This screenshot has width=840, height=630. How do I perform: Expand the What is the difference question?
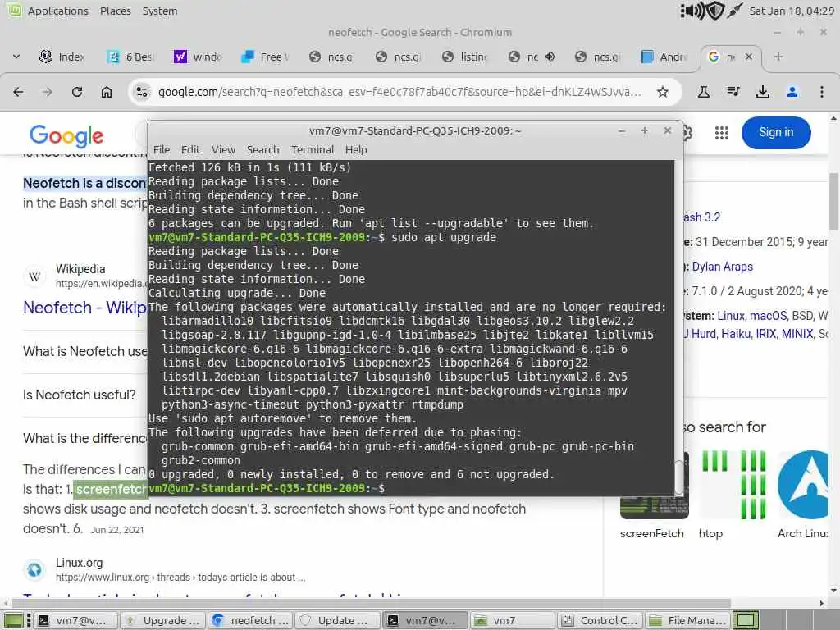[84, 438]
